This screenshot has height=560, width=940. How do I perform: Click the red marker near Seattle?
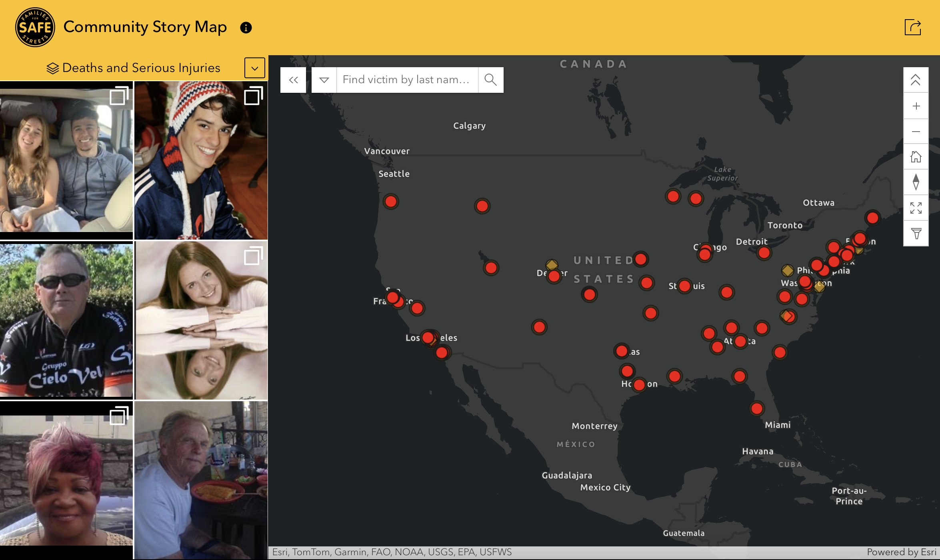(390, 201)
